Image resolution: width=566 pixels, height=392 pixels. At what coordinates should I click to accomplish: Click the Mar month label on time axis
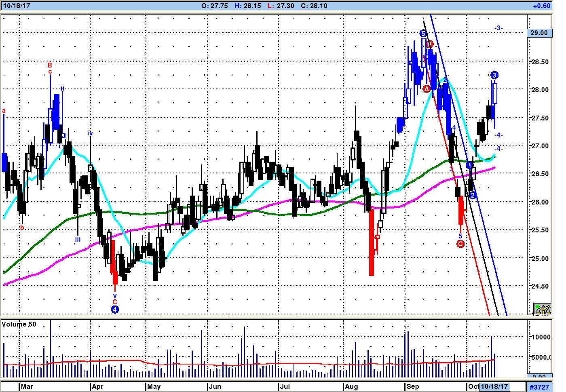27,386
